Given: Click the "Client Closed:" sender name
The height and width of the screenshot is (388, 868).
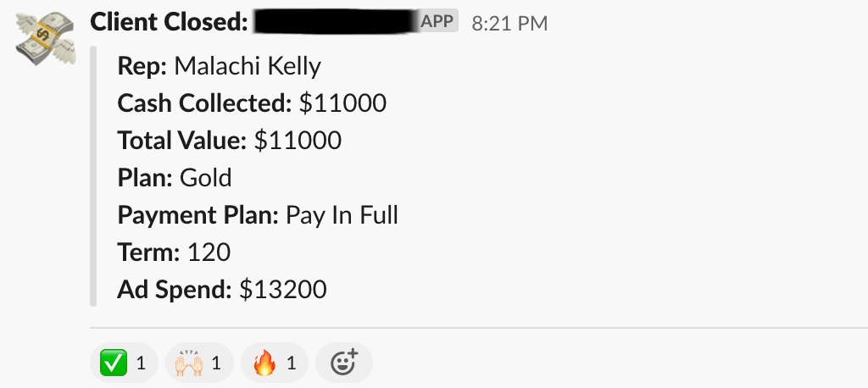Looking at the screenshot, I should [x=169, y=22].
